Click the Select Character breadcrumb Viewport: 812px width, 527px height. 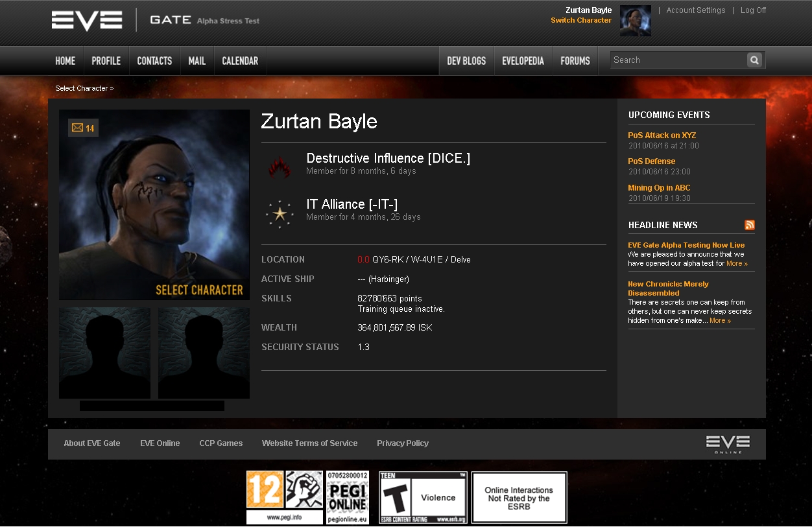[x=84, y=88]
